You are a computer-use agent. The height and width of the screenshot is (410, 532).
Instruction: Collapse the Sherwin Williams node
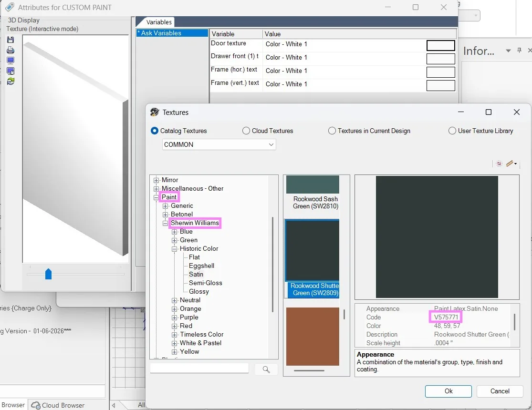(x=165, y=223)
